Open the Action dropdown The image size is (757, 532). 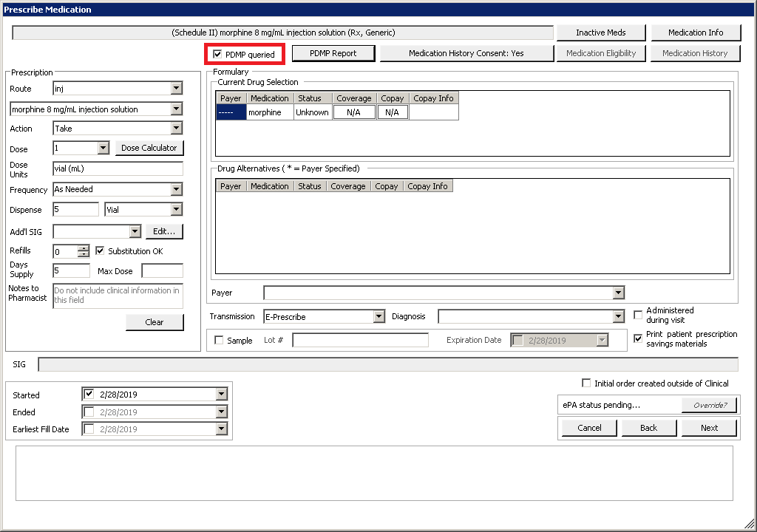(x=177, y=129)
